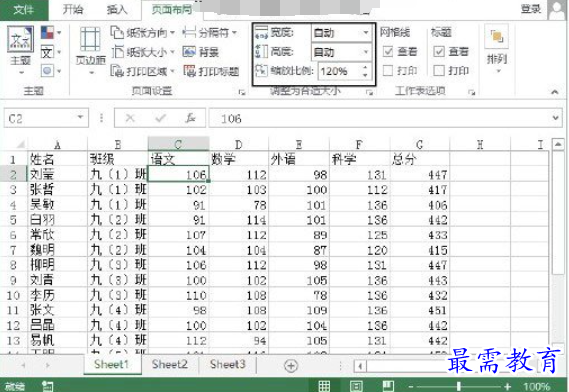This screenshot has height=392, width=569.
Task: Expand the formula bar with the chevron
Action: click(x=555, y=118)
